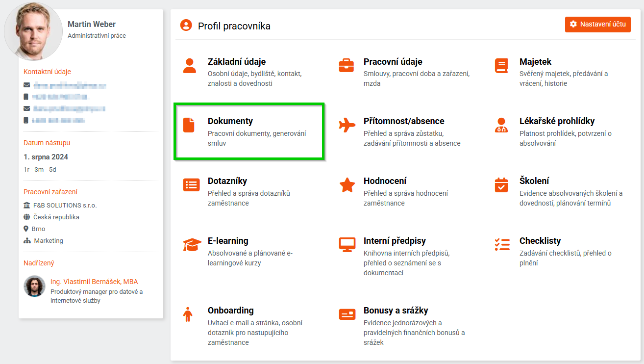Open the Dokumenty section
Image resolution: width=644 pixels, height=364 pixels.
pos(230,121)
